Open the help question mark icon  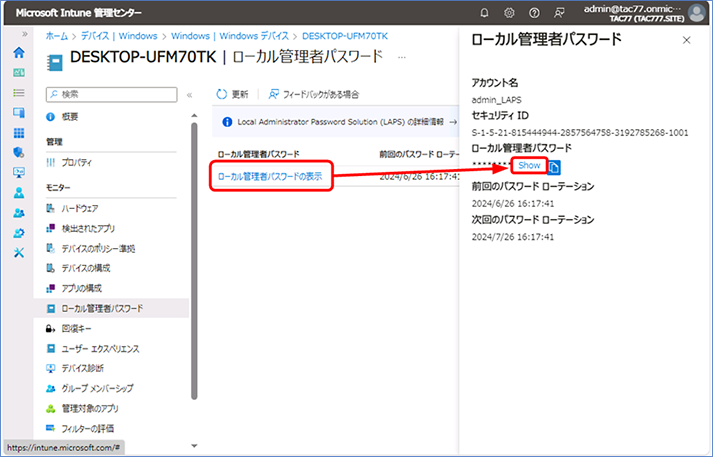point(534,13)
